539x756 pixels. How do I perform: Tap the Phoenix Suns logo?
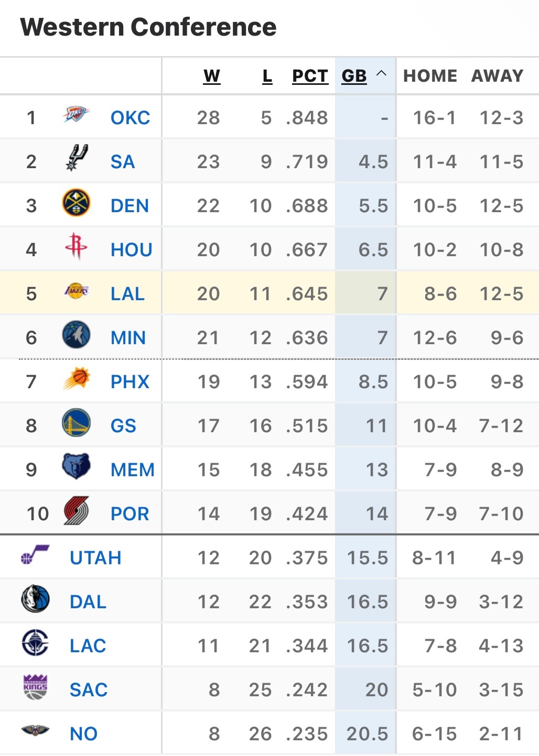click(x=77, y=378)
